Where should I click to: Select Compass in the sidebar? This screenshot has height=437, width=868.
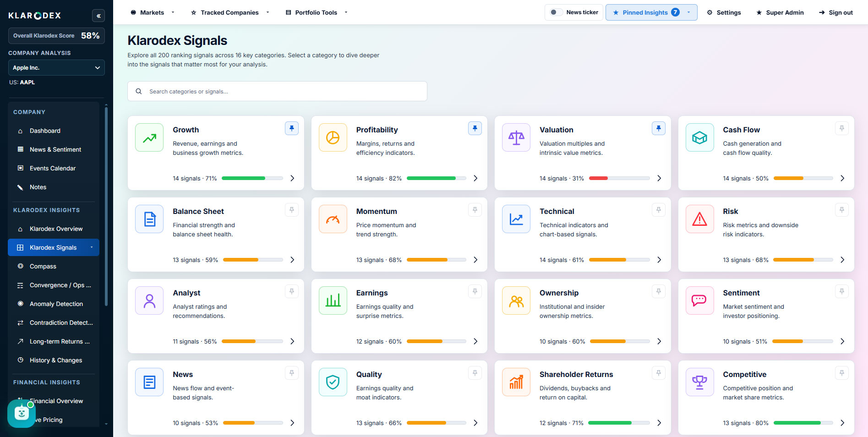pos(54,266)
